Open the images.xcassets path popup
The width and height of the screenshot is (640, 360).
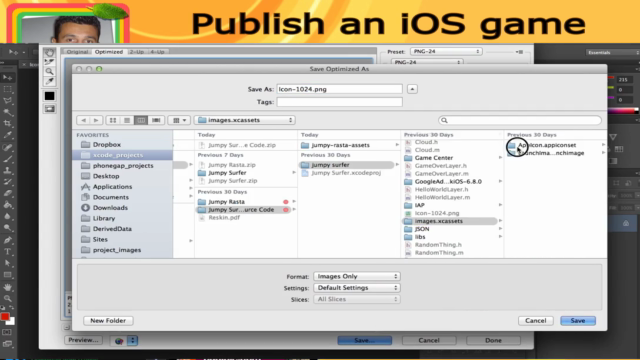pyautogui.click(x=244, y=120)
